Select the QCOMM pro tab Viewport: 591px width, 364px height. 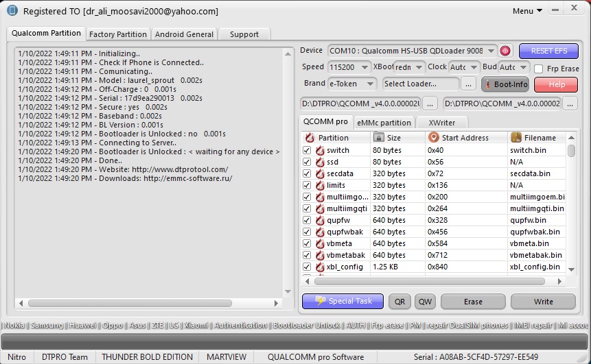click(x=325, y=121)
